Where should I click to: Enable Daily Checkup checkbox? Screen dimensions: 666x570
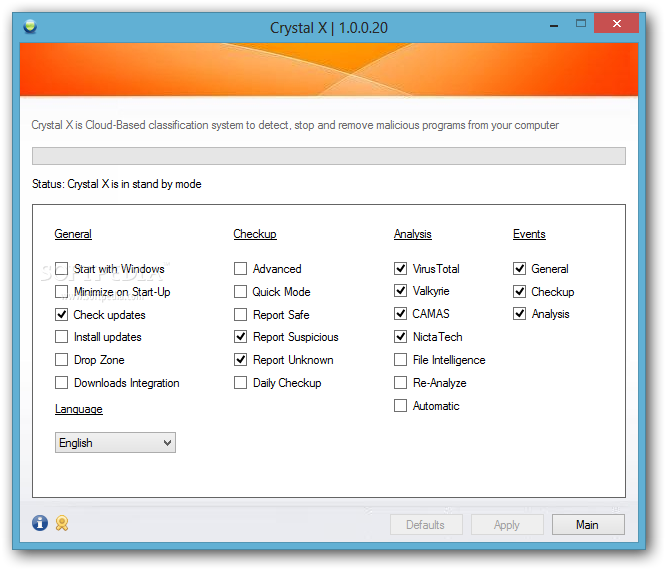tap(240, 382)
